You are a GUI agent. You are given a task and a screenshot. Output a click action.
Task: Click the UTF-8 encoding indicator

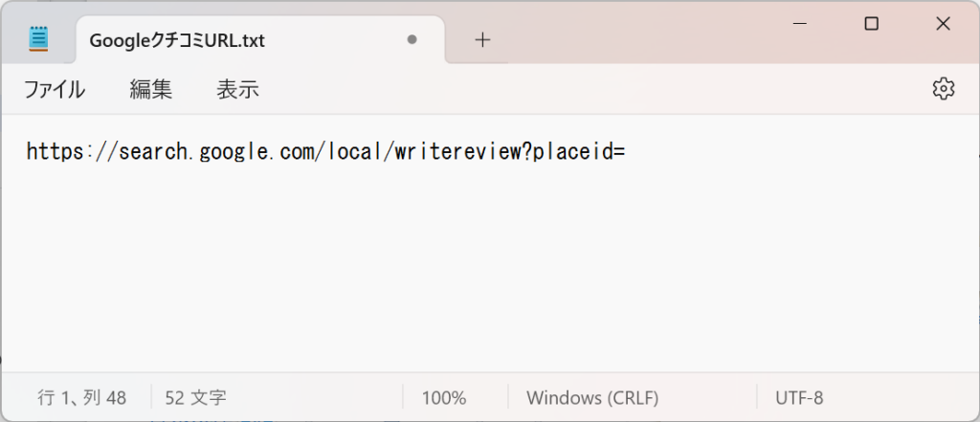(x=799, y=398)
